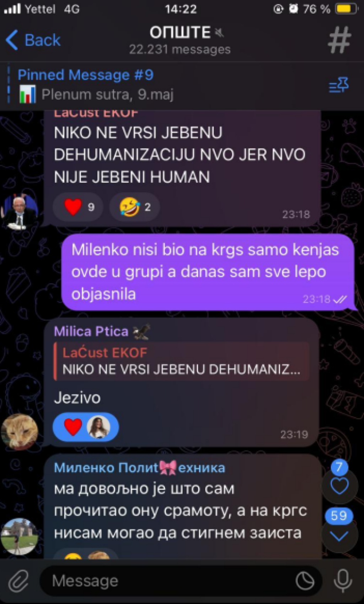Tap the Message input field

[x=171, y=581]
